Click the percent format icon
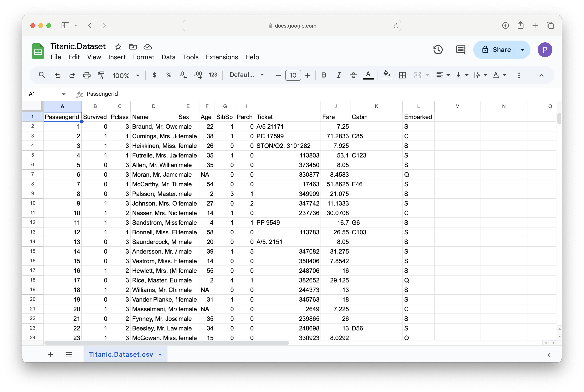 [x=168, y=75]
